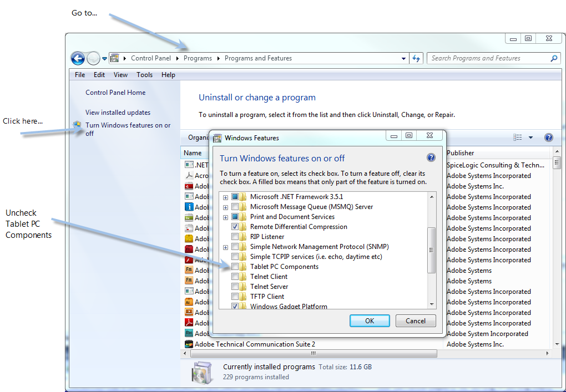Click the help icon in Windows Features dialog
The image size is (566, 392).
point(431,157)
